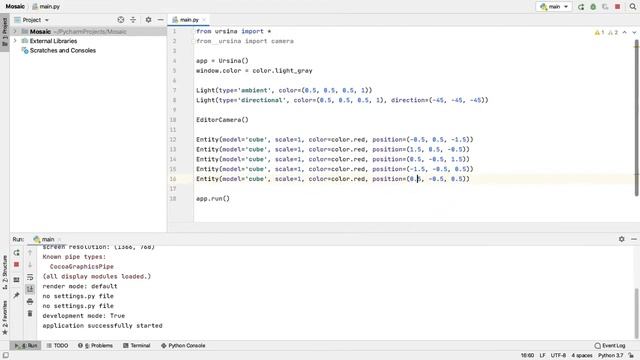
Task: Place cursor on app.run() line
Action: coord(213,198)
